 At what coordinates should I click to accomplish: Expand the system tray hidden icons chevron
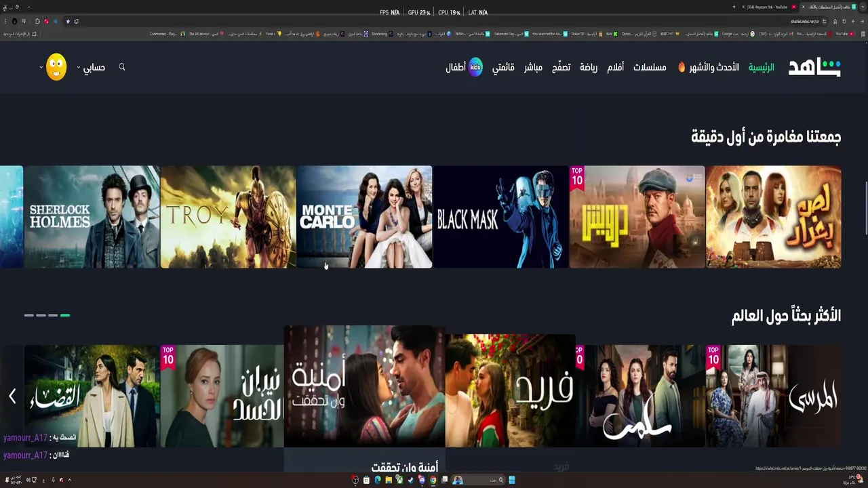[x=69, y=480]
